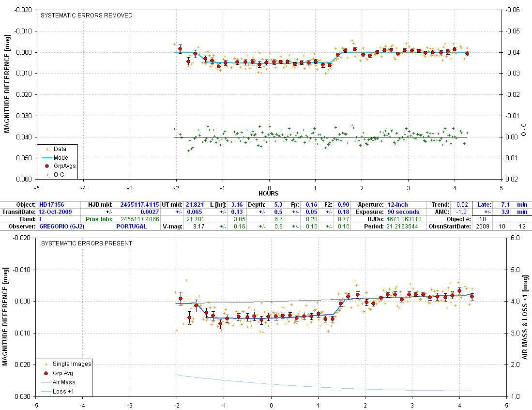Click the green Prior Info label
This screenshot has height=410, width=532.
(99, 219)
